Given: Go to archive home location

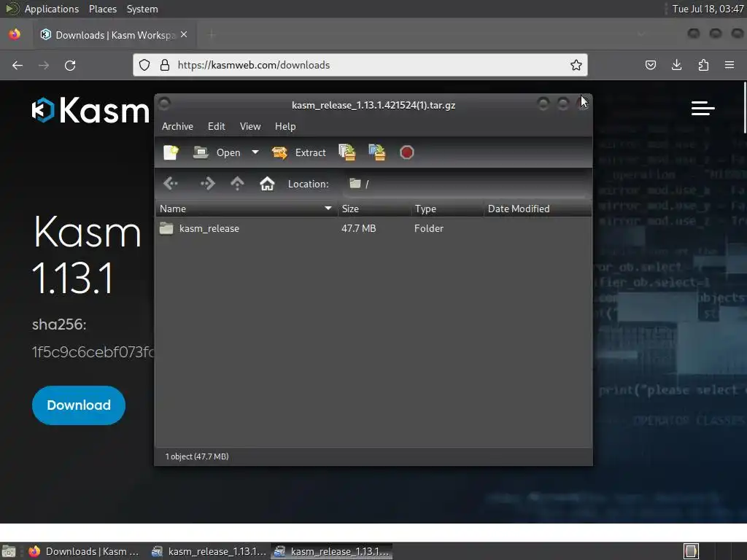Looking at the screenshot, I should (267, 183).
